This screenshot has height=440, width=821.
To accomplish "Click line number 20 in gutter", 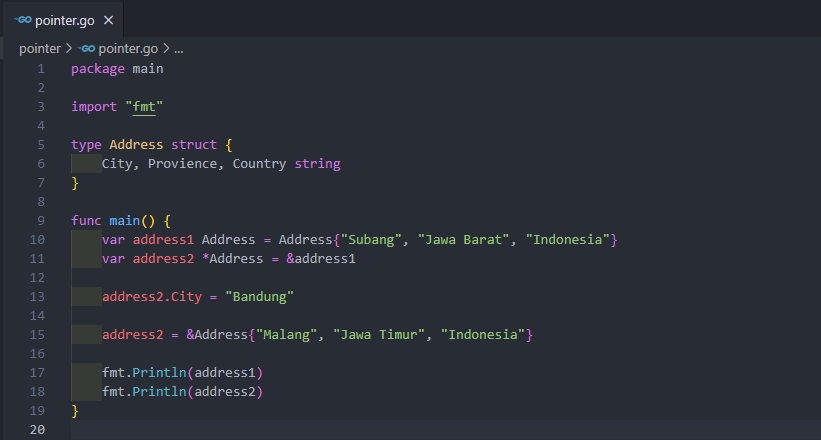I will pyautogui.click(x=37, y=430).
